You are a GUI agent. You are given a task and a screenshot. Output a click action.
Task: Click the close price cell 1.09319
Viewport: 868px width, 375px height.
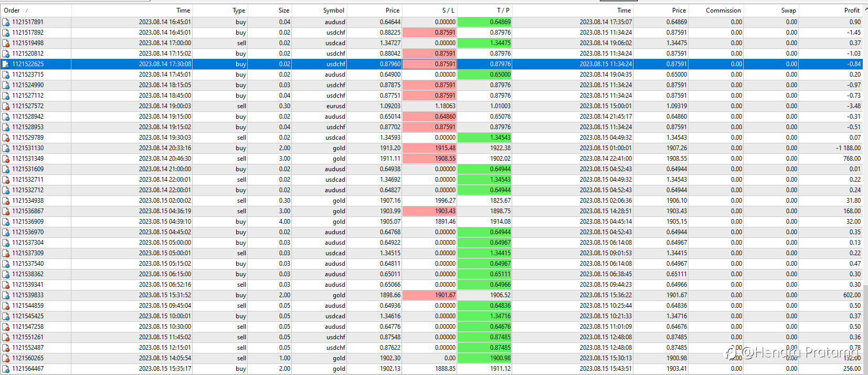[x=661, y=106]
